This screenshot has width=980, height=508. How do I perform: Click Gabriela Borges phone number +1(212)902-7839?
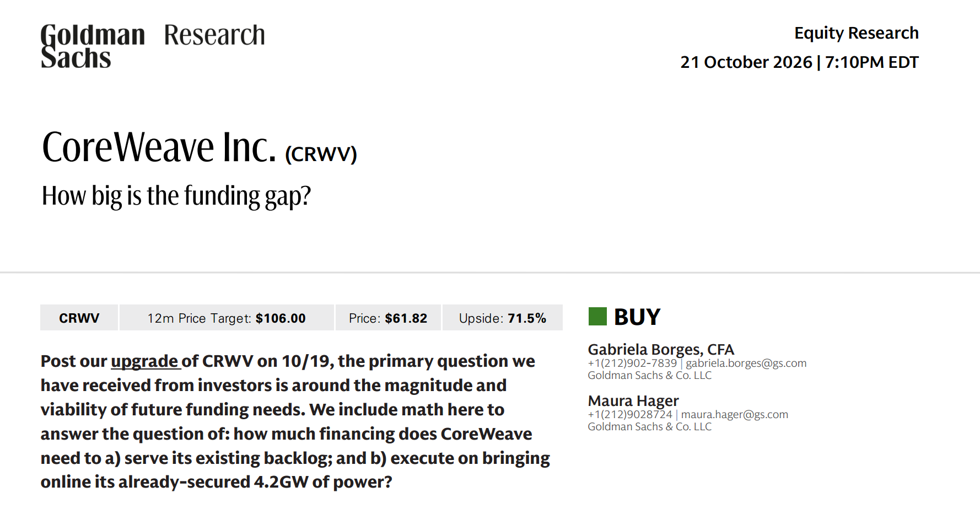click(632, 363)
